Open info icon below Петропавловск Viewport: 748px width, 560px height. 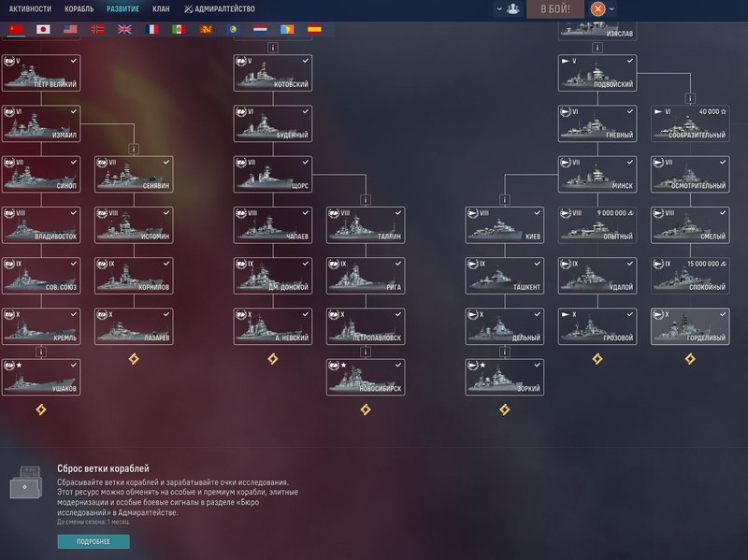pyautogui.click(x=366, y=352)
